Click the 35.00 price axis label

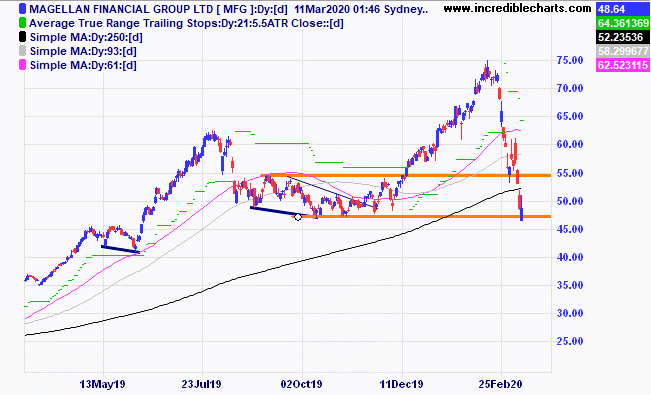(x=570, y=285)
